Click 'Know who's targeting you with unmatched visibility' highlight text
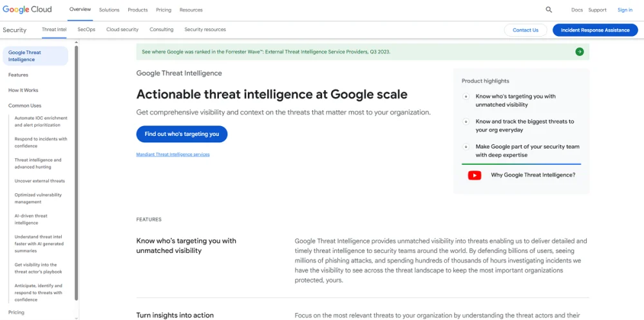The width and height of the screenshot is (644, 320). point(515,100)
